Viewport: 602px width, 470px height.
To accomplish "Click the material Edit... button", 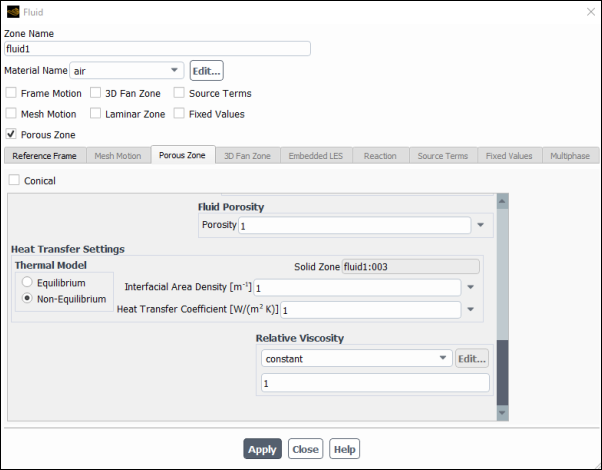I will coord(207,71).
